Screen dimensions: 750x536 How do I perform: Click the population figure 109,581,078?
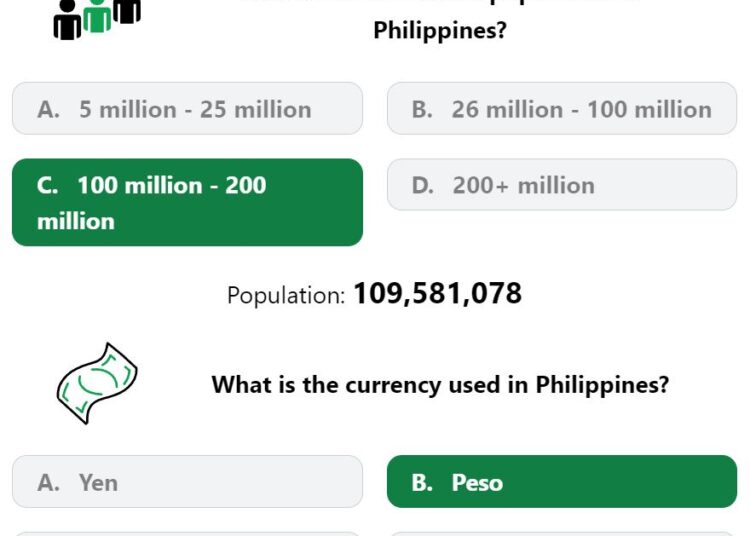pyautogui.click(x=438, y=293)
